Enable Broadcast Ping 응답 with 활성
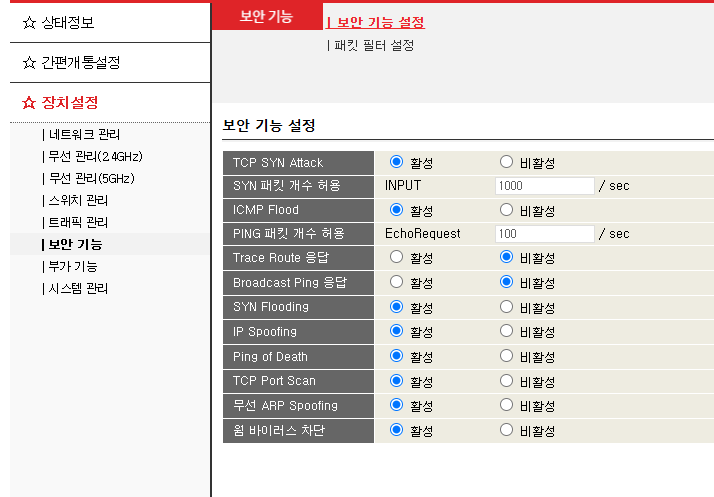The image size is (714, 497). coord(396,282)
